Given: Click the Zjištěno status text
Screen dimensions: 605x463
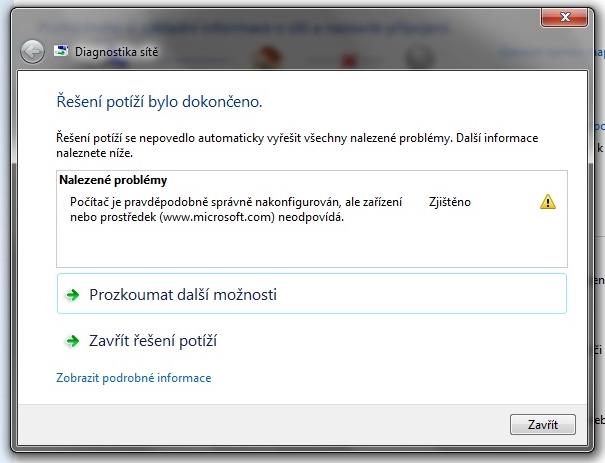Looking at the screenshot, I should [x=450, y=202].
